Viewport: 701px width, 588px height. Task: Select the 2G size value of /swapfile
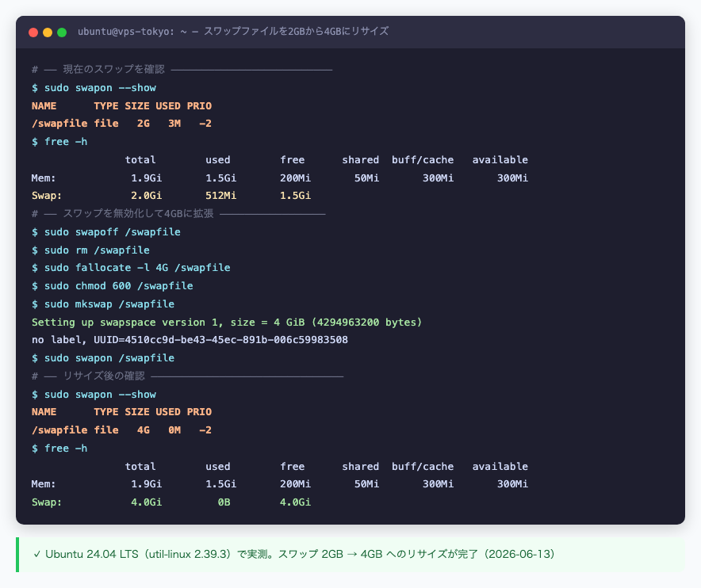click(x=143, y=124)
